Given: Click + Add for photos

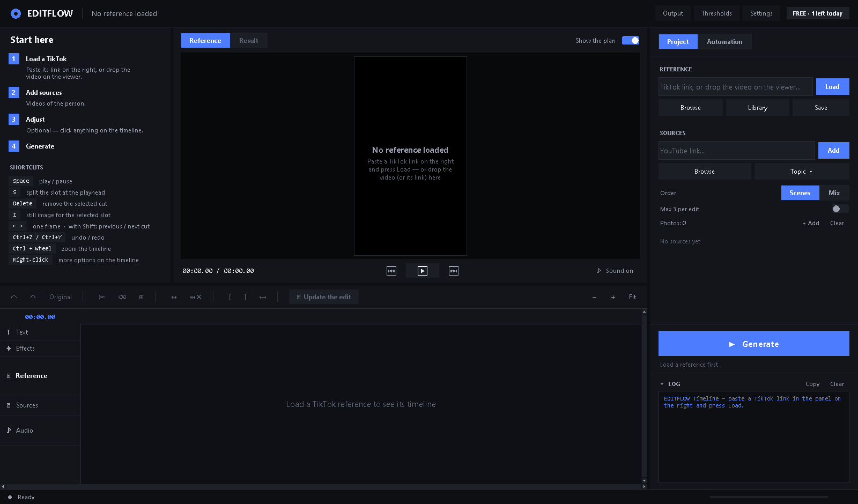Looking at the screenshot, I should 811,223.
